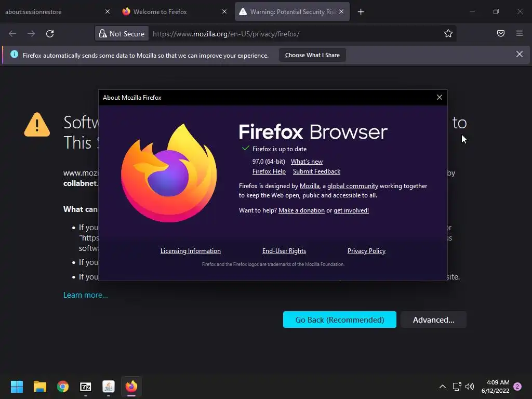The image size is (532, 399).
Task: Bookmark this page with the star icon
Action: [448, 33]
